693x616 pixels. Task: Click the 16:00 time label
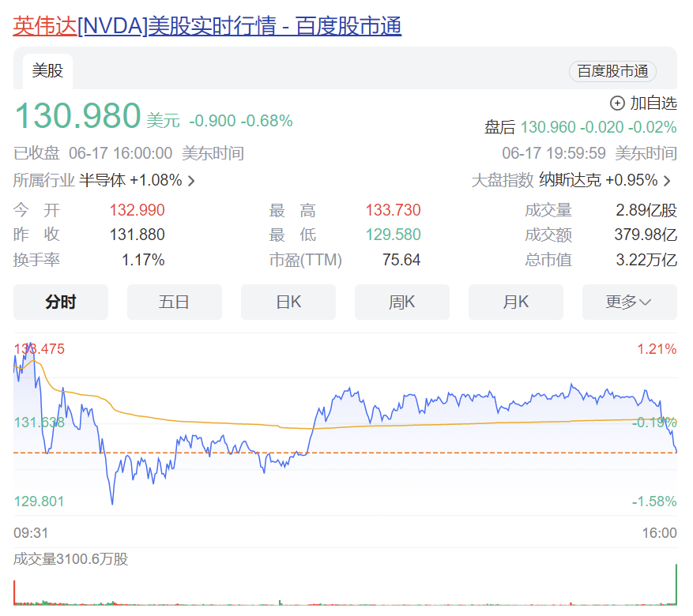pos(659,533)
